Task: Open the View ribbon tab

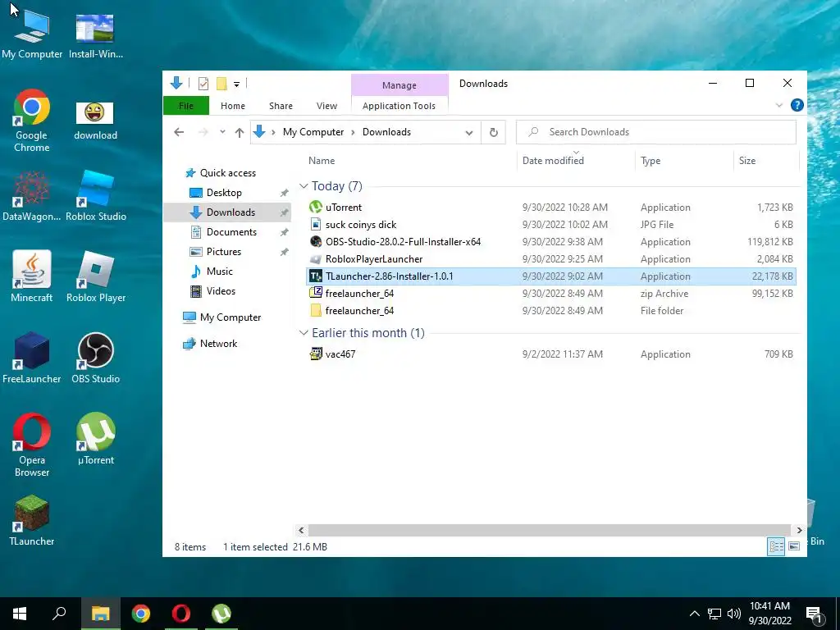Action: pos(326,106)
